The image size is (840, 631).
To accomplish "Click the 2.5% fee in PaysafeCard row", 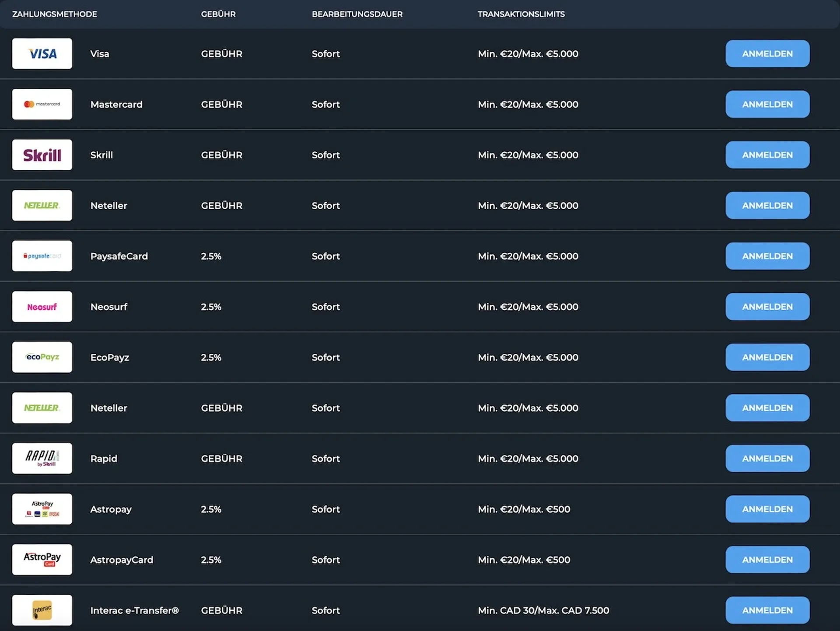I will tap(211, 256).
